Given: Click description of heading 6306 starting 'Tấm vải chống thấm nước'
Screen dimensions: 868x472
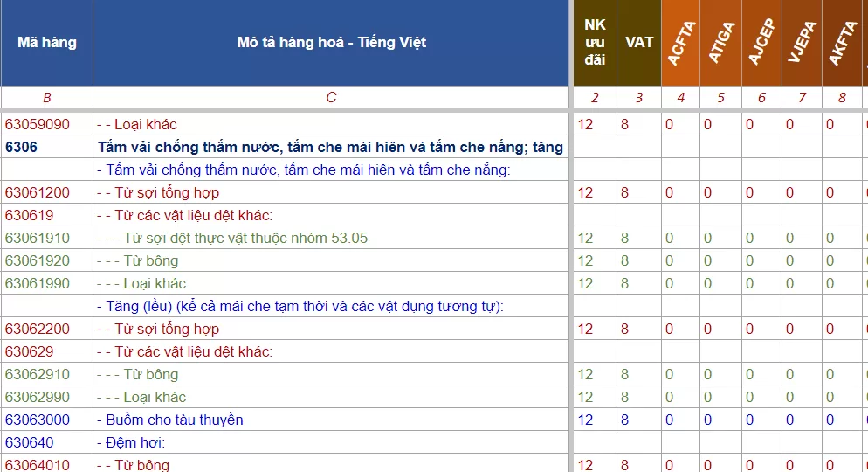Looking at the screenshot, I should (331, 147).
